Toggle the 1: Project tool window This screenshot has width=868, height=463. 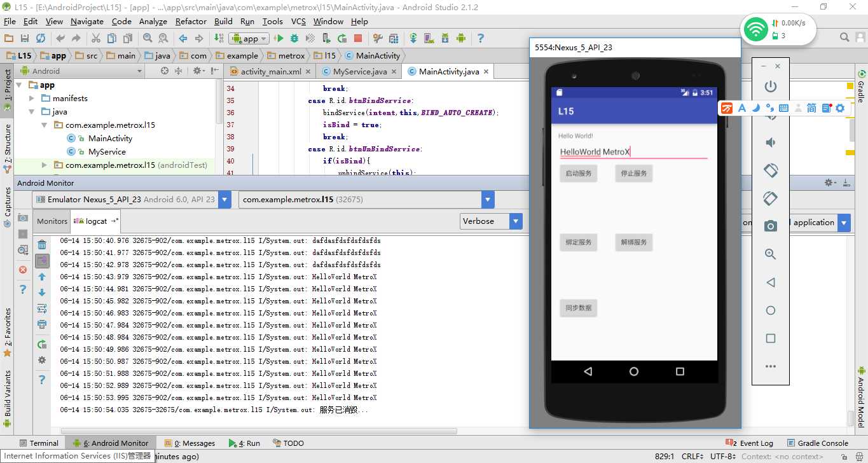click(7, 90)
